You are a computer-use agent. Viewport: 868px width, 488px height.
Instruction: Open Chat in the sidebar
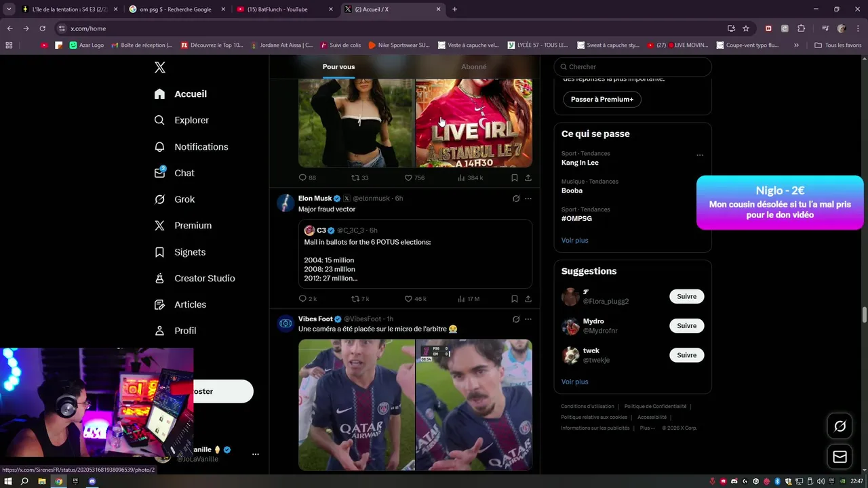174,173
